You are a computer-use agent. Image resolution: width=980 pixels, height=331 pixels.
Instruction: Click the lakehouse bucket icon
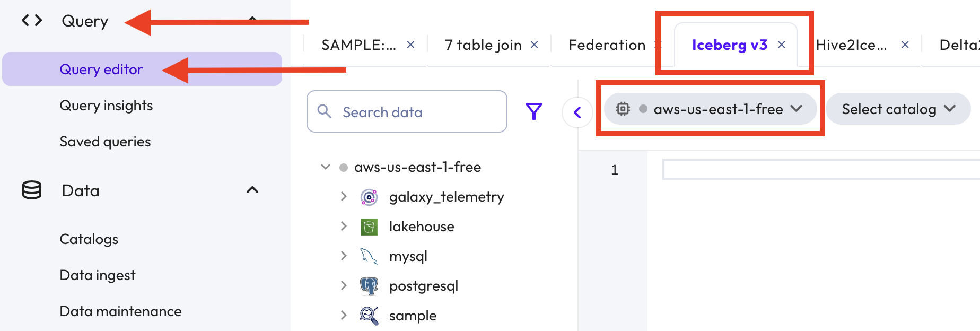pos(369,227)
